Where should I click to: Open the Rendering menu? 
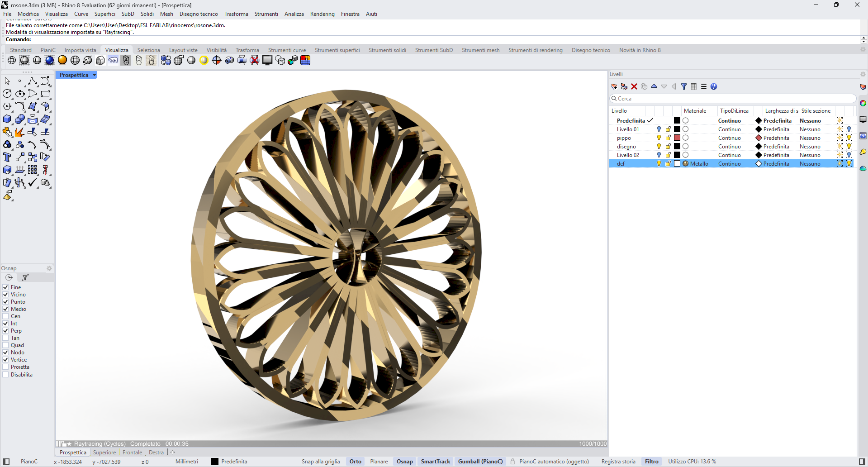point(322,14)
